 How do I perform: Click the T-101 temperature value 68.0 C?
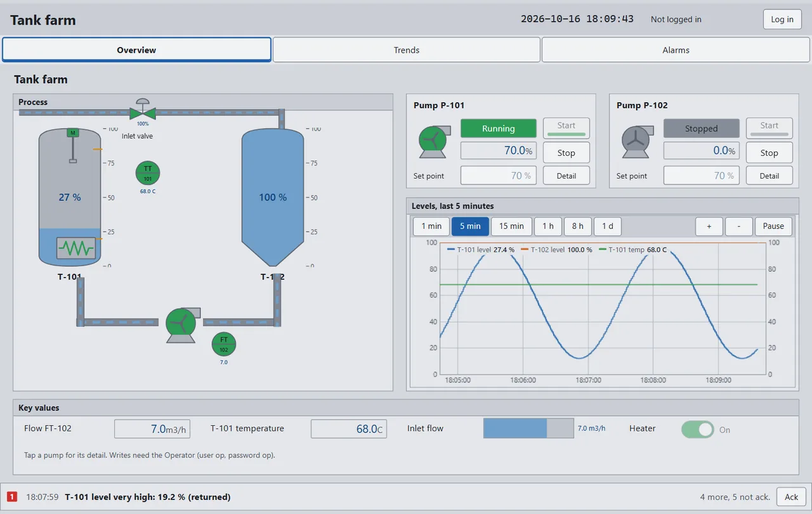349,429
